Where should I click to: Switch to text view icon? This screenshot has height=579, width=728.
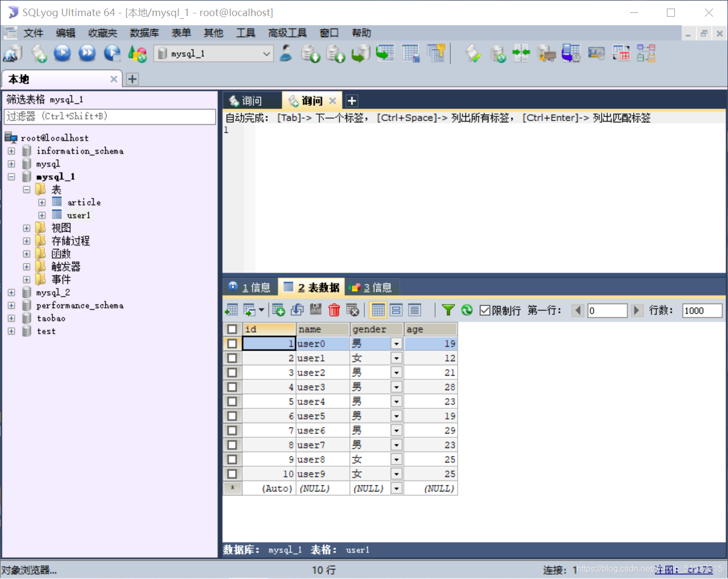coord(414,310)
